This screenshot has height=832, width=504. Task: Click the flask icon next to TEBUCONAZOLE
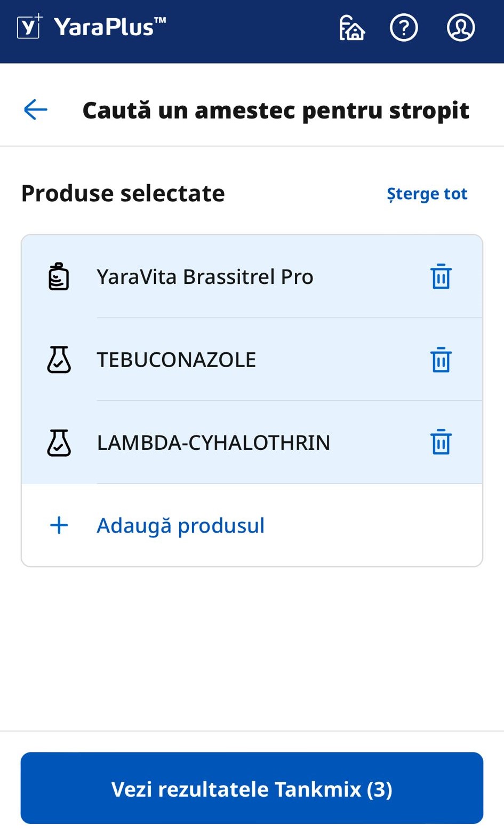(x=59, y=360)
